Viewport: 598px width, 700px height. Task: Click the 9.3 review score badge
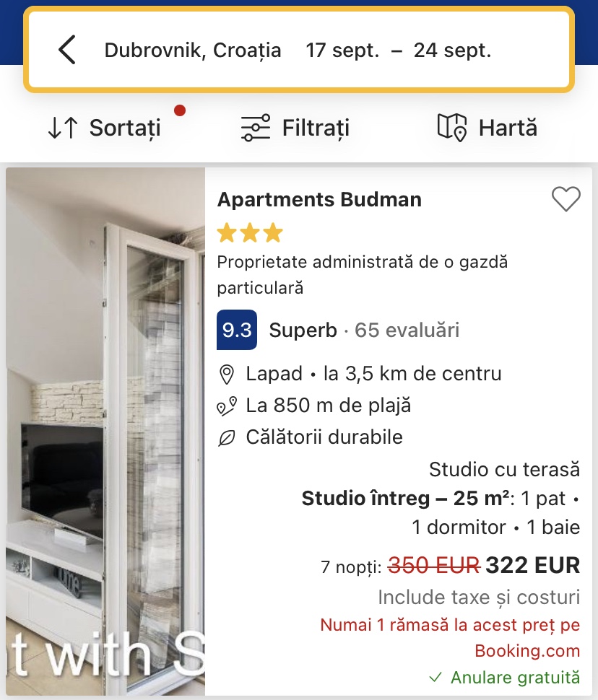pos(237,331)
